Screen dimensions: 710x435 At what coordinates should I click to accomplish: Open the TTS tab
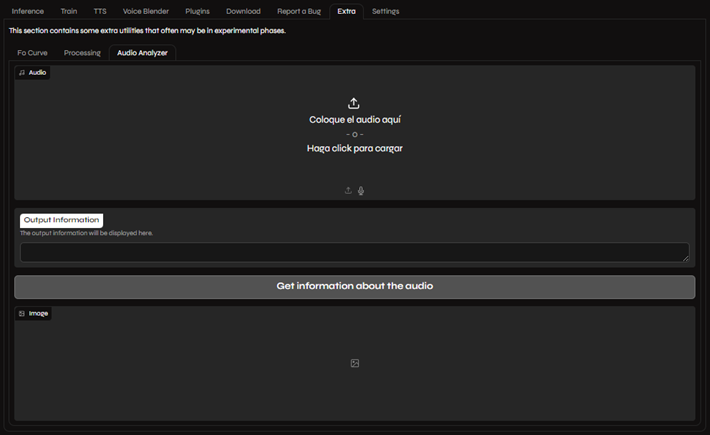[x=100, y=11]
